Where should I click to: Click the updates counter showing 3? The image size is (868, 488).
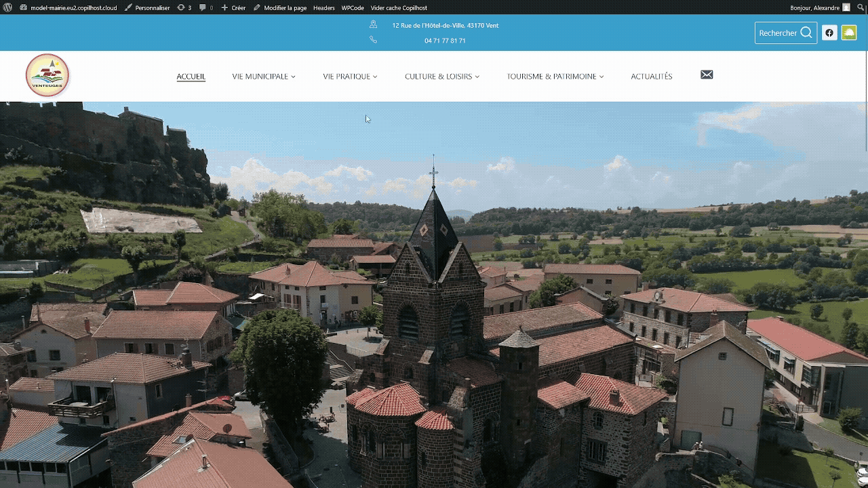[x=184, y=7]
